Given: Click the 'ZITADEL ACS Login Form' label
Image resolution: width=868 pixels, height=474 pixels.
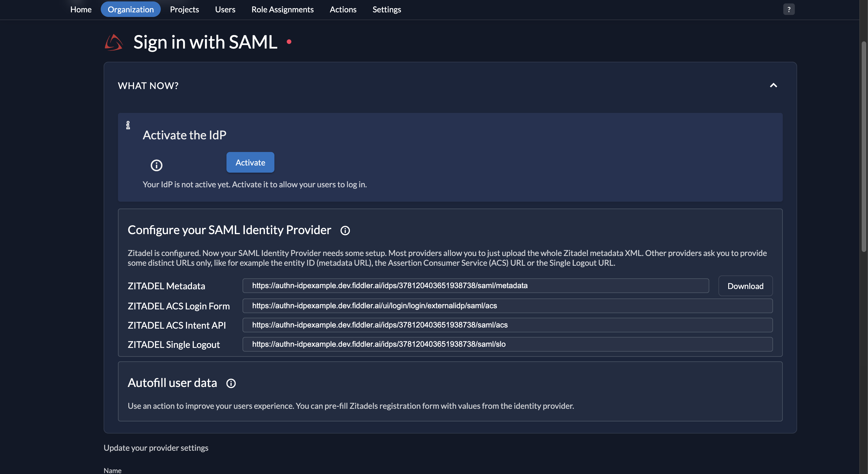Looking at the screenshot, I should (x=179, y=306).
